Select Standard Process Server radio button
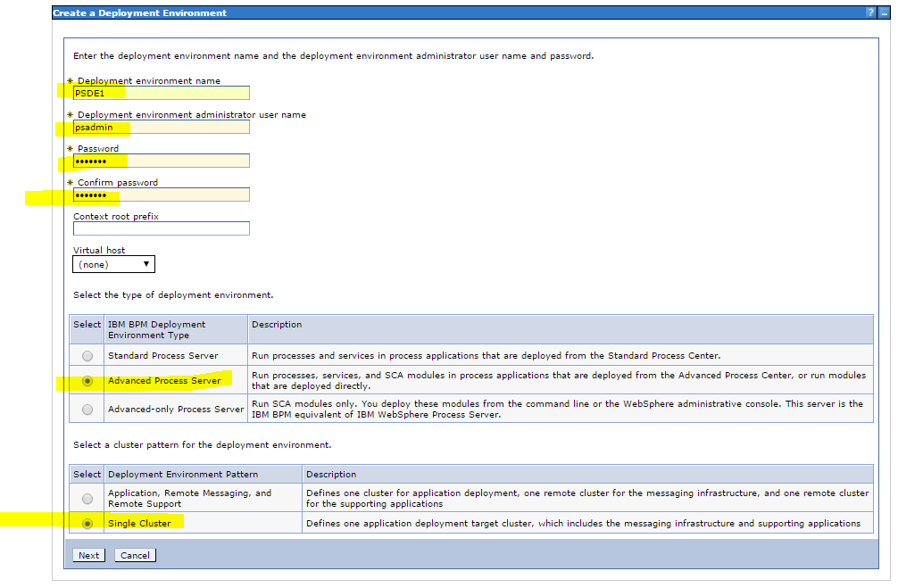 pyautogui.click(x=87, y=356)
